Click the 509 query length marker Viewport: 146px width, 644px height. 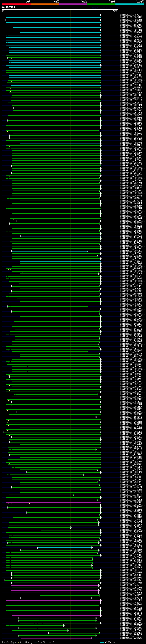click(x=115, y=11)
